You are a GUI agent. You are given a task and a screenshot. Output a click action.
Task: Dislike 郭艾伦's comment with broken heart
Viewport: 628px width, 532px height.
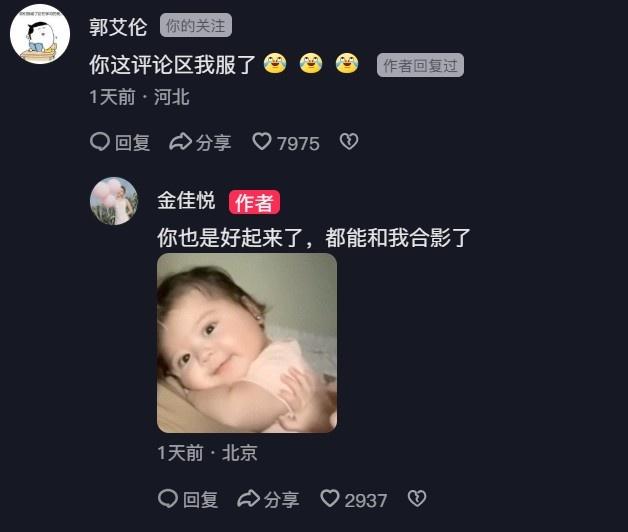pyautogui.click(x=349, y=142)
